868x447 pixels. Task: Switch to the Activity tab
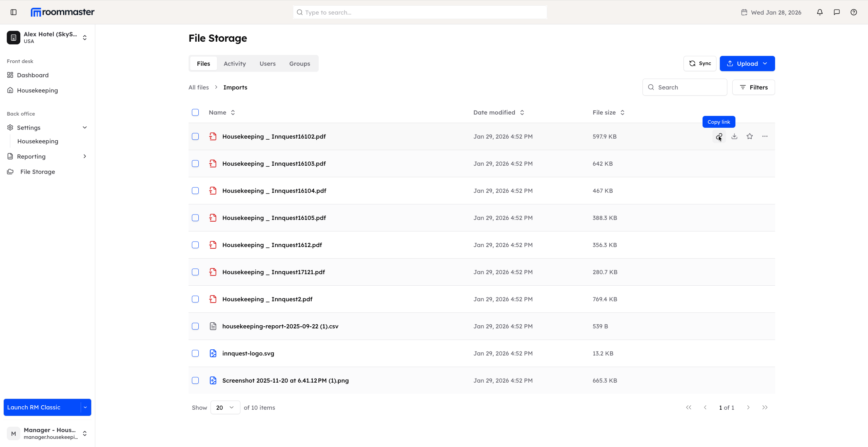(x=235, y=63)
